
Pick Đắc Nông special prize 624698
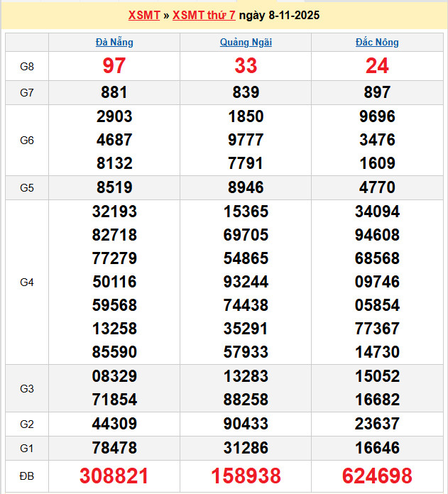pyautogui.click(x=377, y=476)
